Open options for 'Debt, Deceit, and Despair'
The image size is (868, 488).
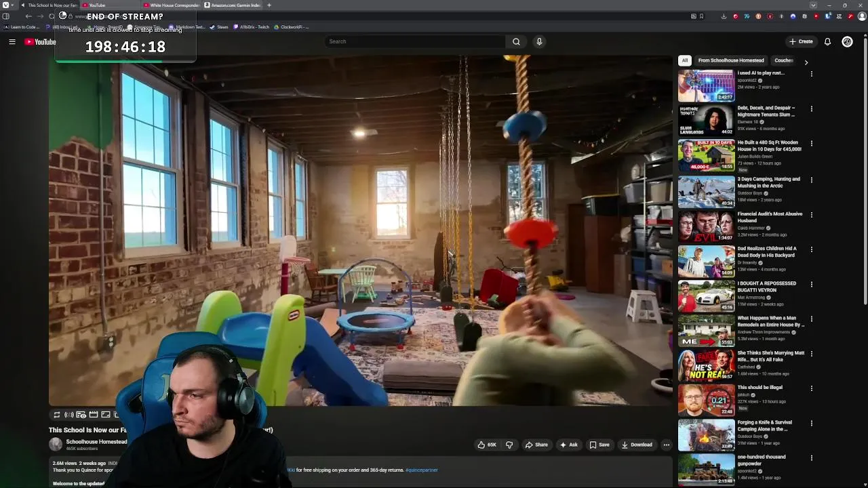coord(811,108)
